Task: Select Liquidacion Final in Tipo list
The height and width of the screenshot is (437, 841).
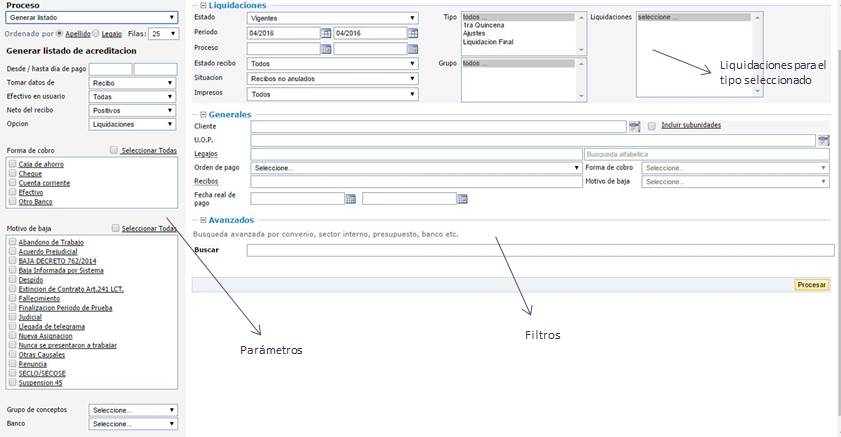Action: coord(488,42)
